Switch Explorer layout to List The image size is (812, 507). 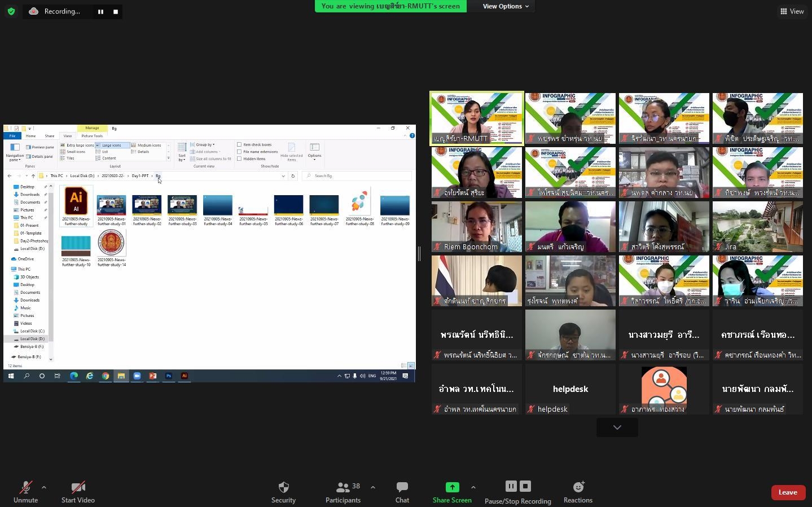click(102, 152)
